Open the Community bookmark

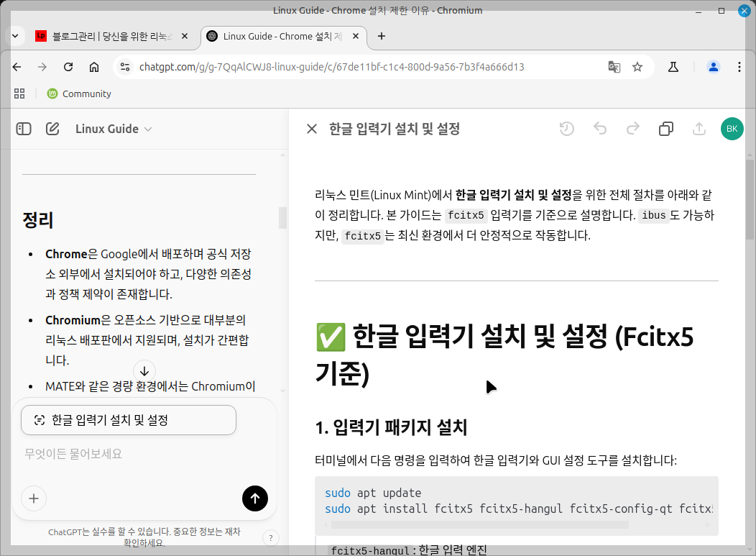click(79, 94)
